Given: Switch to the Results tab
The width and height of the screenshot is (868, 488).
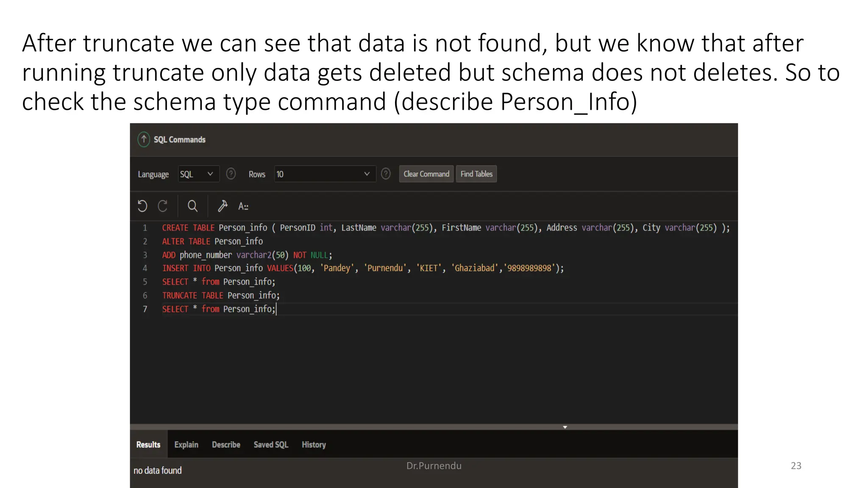Looking at the screenshot, I should (148, 444).
